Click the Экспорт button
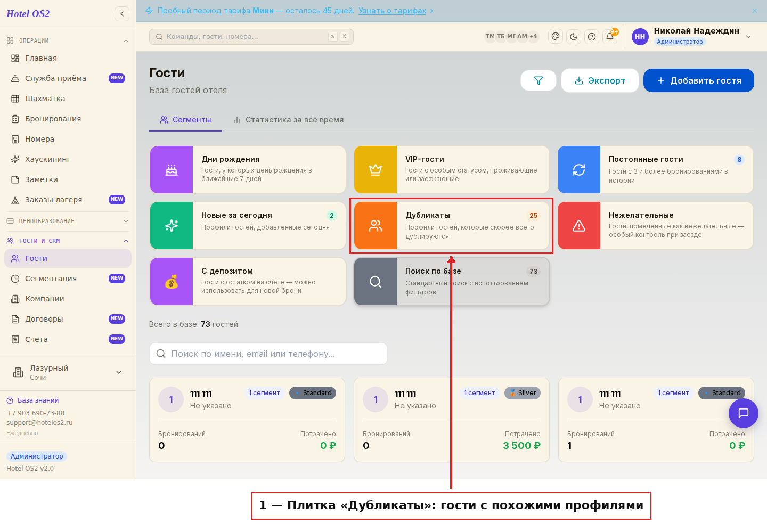767x532 pixels. click(x=600, y=80)
